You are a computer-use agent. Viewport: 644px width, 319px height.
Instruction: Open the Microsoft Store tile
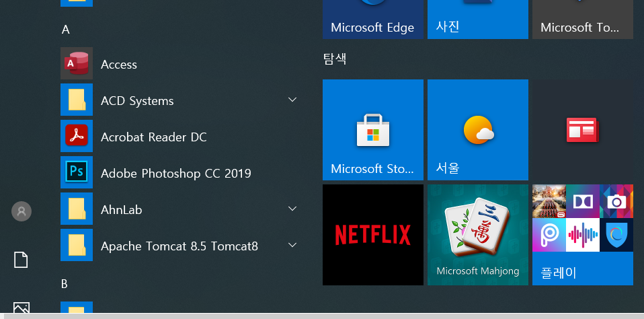pos(373,130)
